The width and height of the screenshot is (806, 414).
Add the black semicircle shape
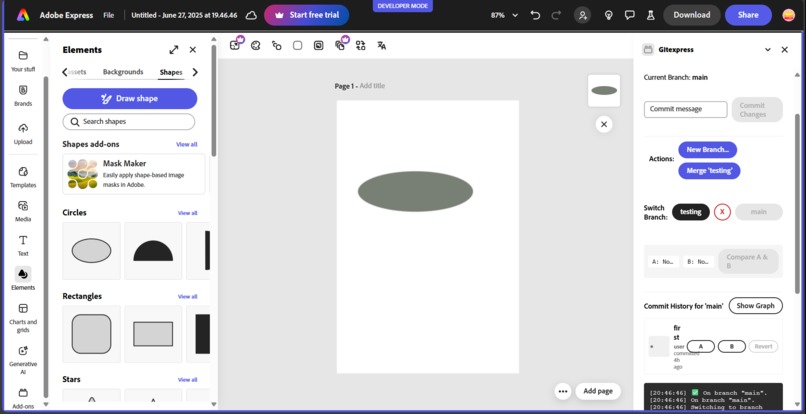tap(153, 251)
